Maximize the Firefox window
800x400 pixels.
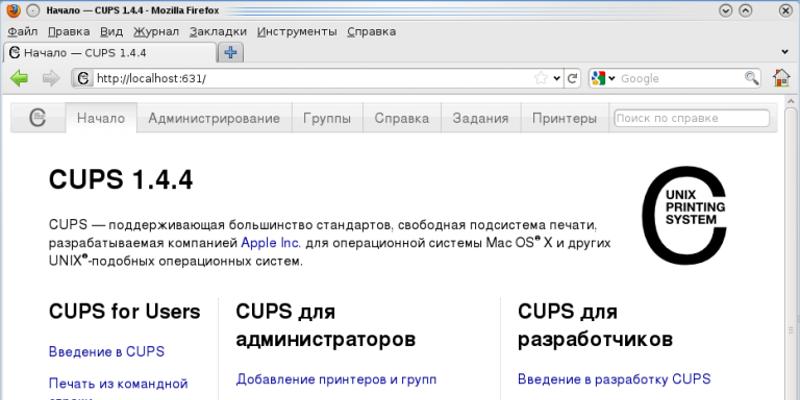click(x=745, y=11)
